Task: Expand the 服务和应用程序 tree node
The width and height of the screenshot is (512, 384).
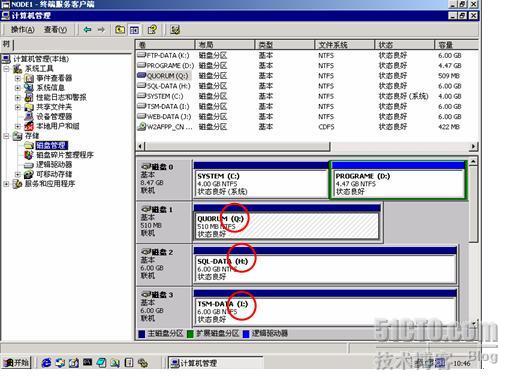Action: point(6,184)
